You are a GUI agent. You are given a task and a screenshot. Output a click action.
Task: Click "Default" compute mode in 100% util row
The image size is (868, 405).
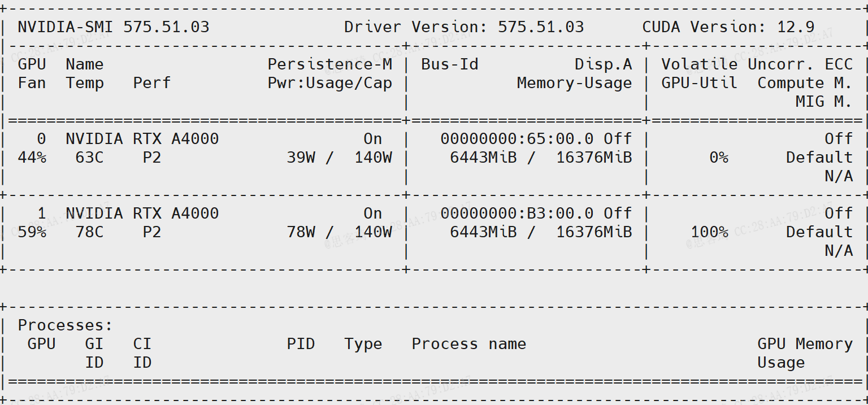(819, 232)
